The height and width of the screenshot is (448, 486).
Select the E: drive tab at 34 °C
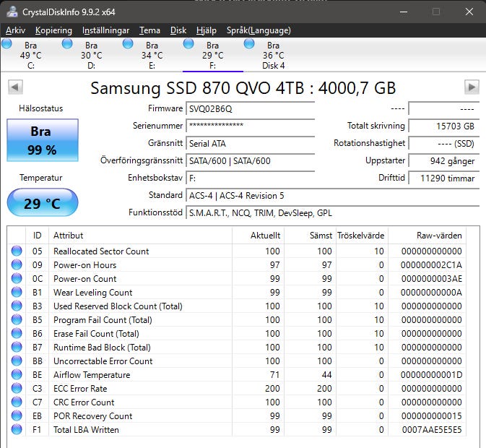click(152, 55)
